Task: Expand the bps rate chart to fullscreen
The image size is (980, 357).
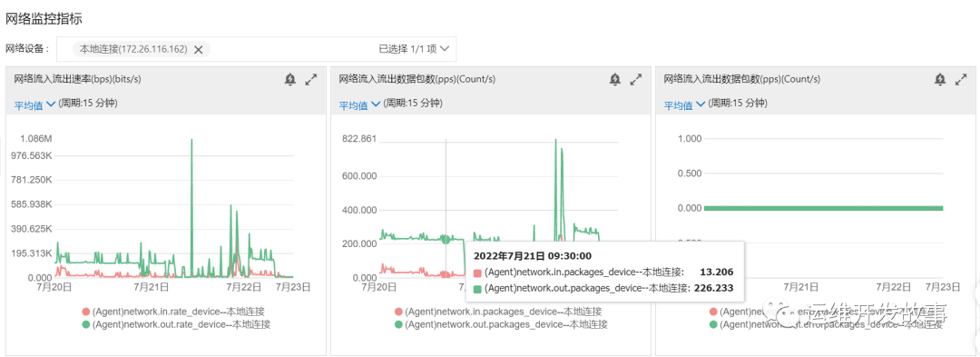Action: point(310,79)
